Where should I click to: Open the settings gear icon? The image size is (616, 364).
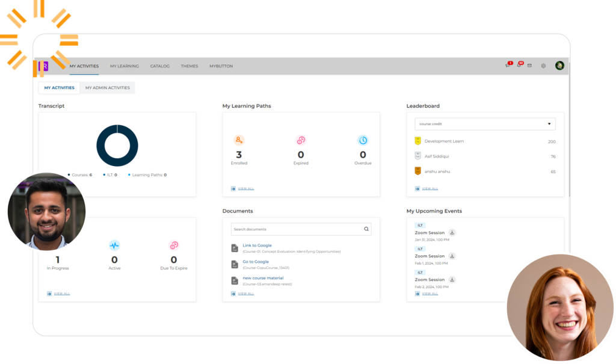click(x=543, y=66)
